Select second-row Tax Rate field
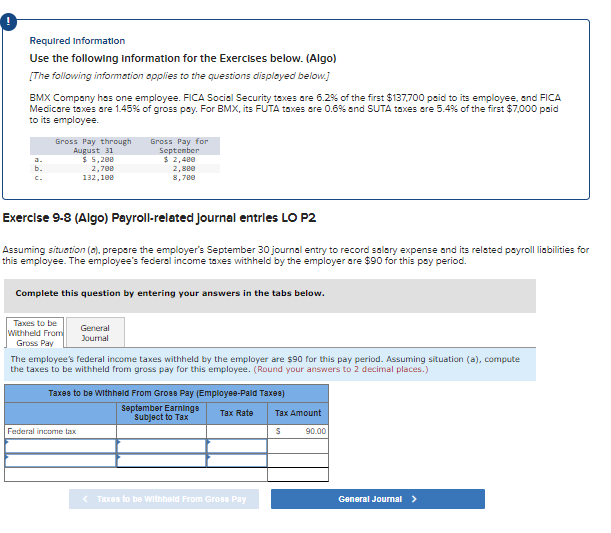This screenshot has width=611, height=533. pyautogui.click(x=237, y=446)
